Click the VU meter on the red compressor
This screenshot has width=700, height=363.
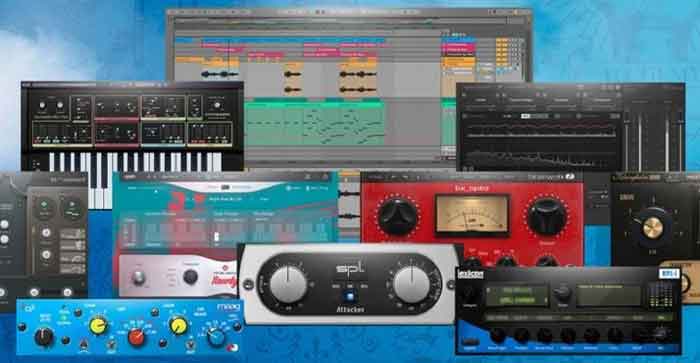(x=472, y=215)
